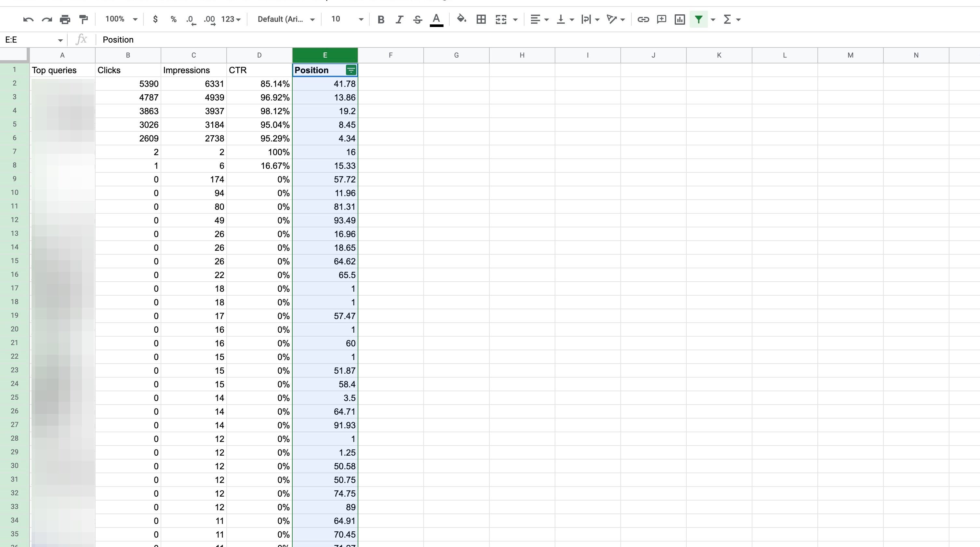The image size is (980, 547).
Task: Select column K header
Action: [719, 55]
